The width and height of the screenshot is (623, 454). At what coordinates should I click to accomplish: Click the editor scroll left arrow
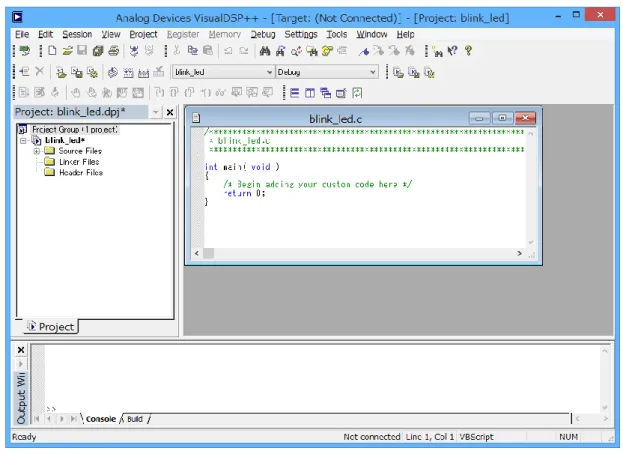(197, 253)
